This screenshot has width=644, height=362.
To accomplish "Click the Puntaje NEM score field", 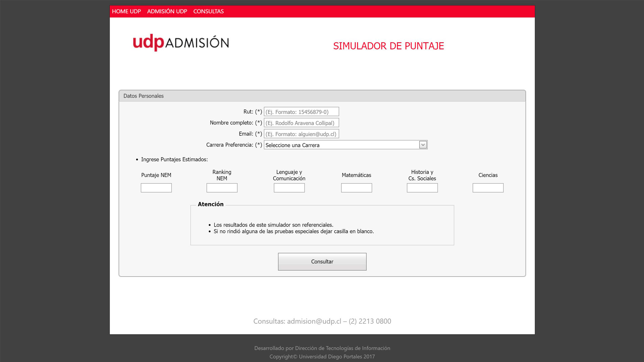I will click(156, 188).
